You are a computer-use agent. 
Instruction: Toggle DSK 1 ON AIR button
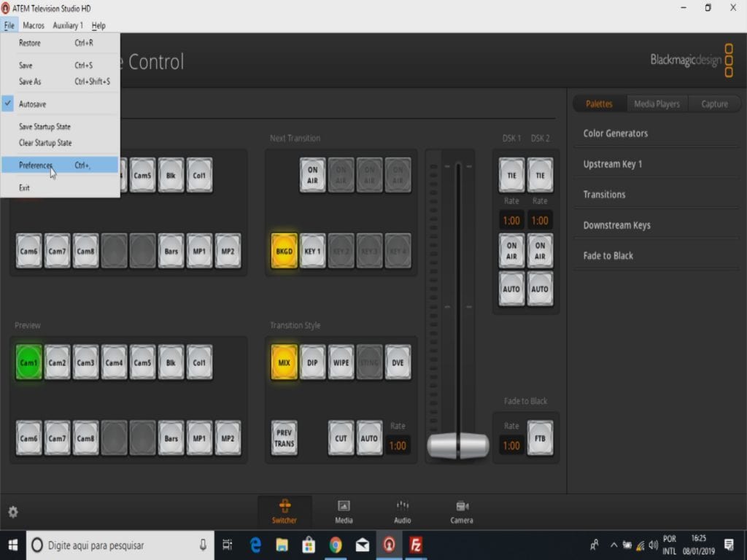pos(511,251)
